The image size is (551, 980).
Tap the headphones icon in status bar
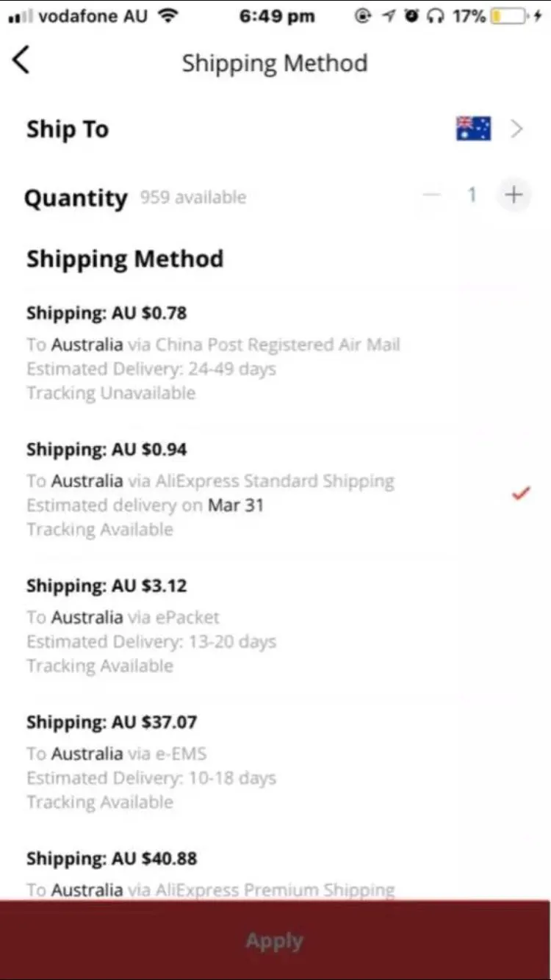tap(435, 16)
